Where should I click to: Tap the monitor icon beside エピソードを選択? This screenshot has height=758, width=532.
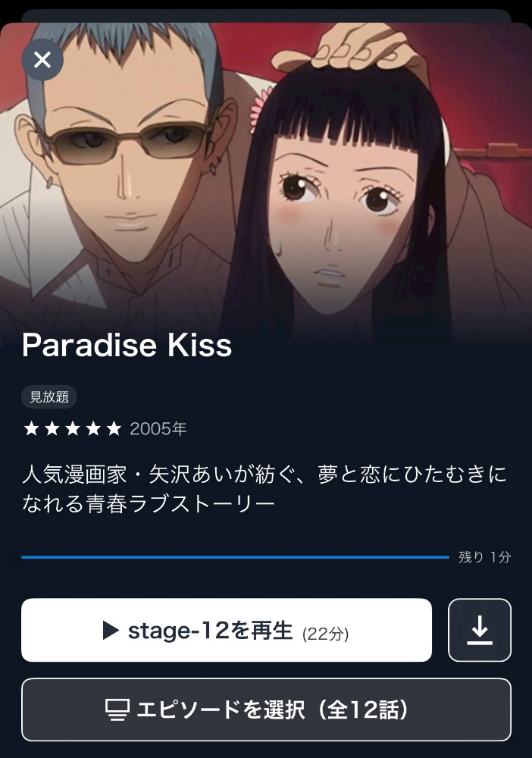tap(117, 709)
